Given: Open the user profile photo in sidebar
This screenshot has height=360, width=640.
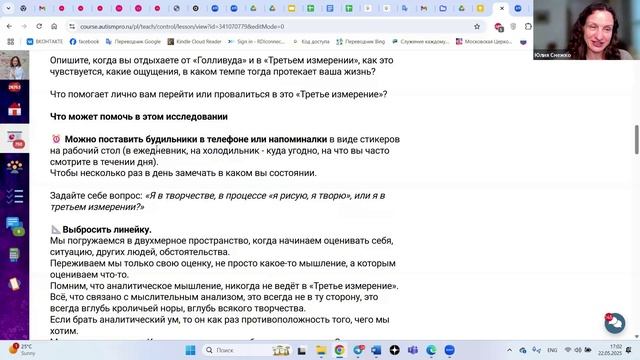Looking at the screenshot, I should [x=15, y=65].
